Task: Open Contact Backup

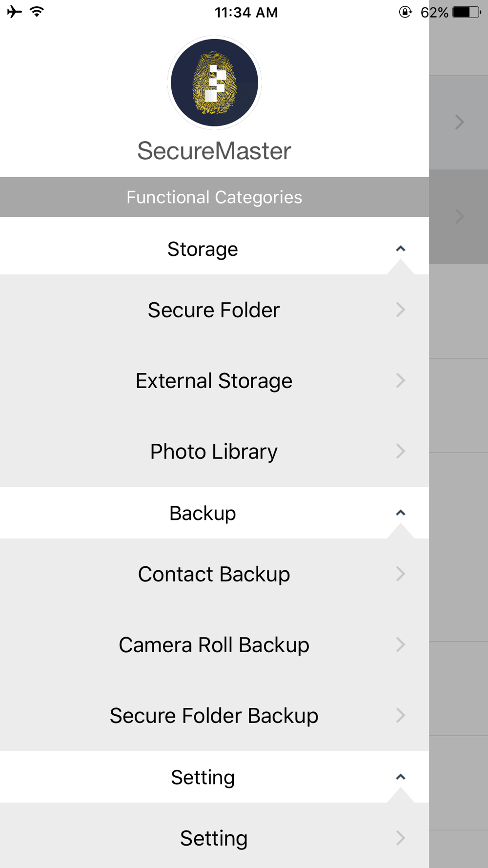Action: coord(214,574)
